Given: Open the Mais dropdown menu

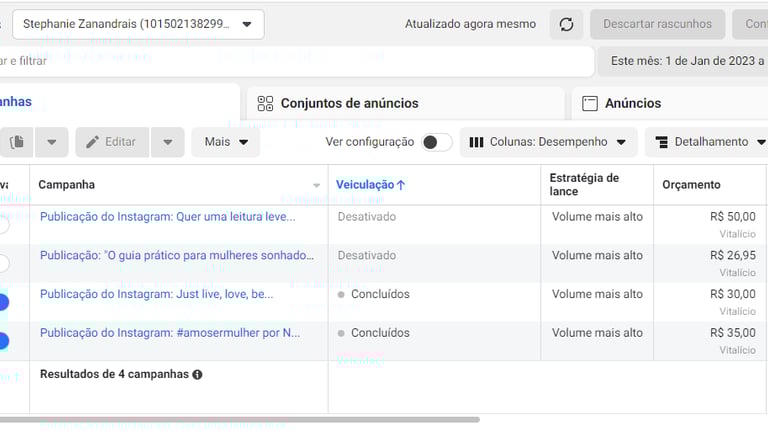Looking at the screenshot, I should 226,142.
